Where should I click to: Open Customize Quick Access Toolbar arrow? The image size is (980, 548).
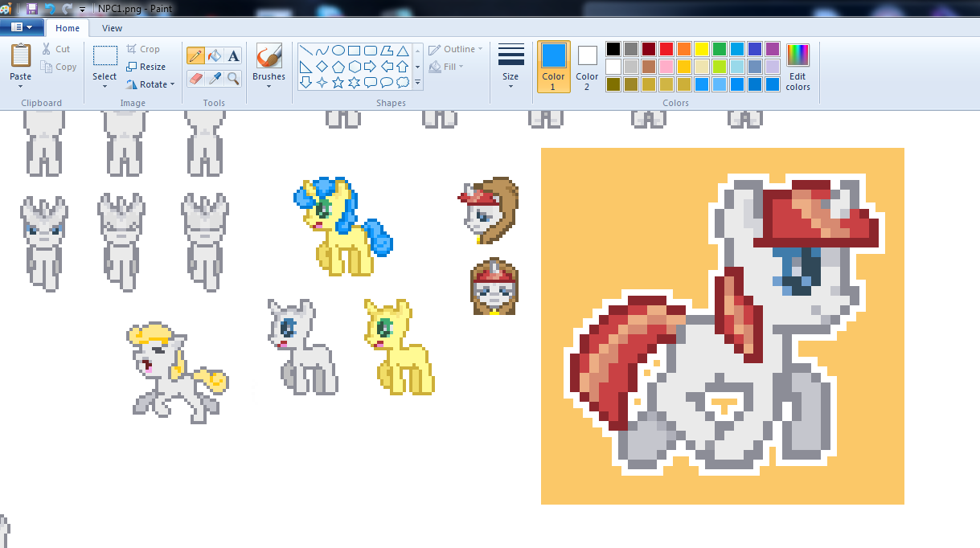(x=82, y=10)
